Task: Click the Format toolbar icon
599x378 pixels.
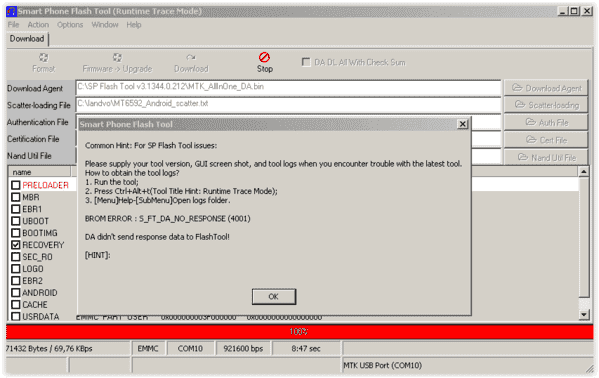Action: tap(44, 57)
